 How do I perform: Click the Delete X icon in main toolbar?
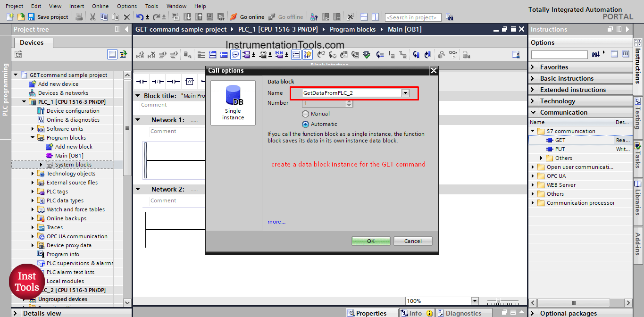pos(126,17)
